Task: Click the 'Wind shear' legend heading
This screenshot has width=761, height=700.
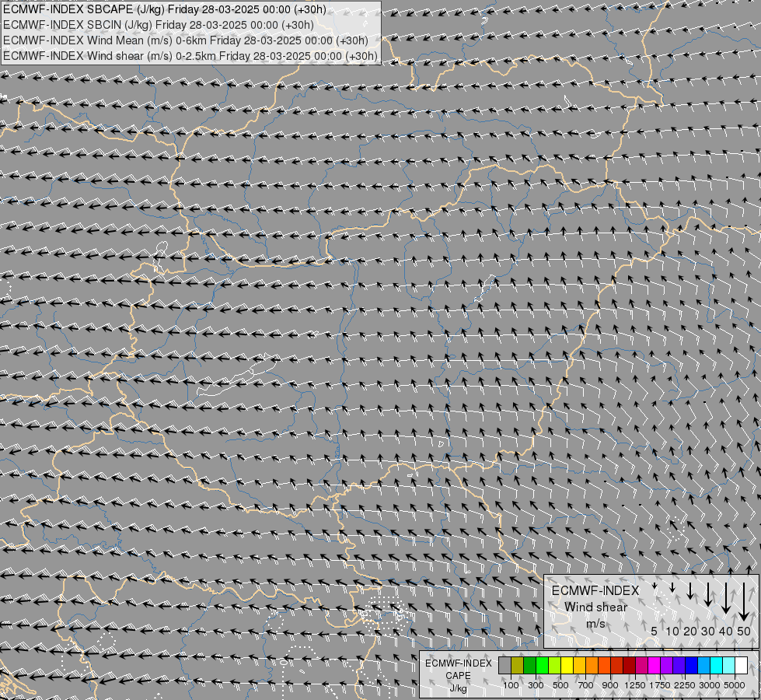Action: click(x=596, y=607)
